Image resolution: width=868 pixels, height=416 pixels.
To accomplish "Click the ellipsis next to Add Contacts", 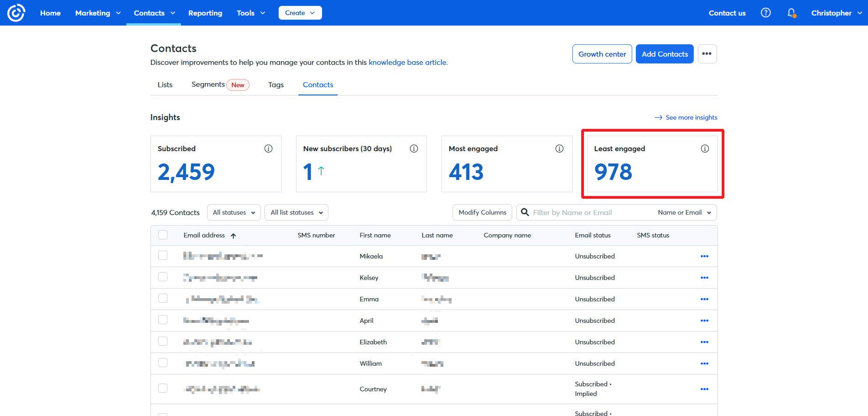I will [707, 53].
